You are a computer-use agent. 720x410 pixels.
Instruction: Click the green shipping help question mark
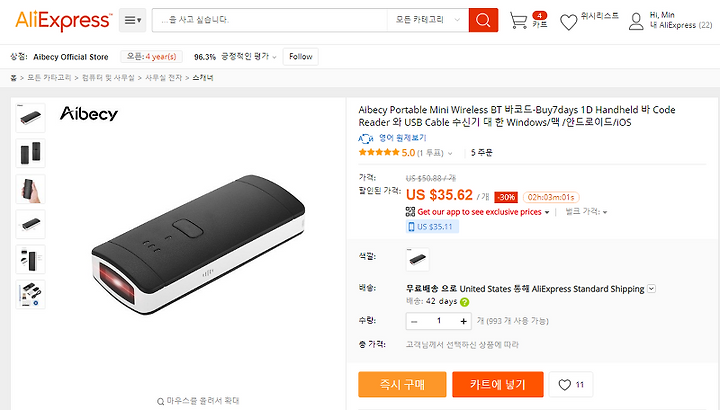[x=465, y=302]
